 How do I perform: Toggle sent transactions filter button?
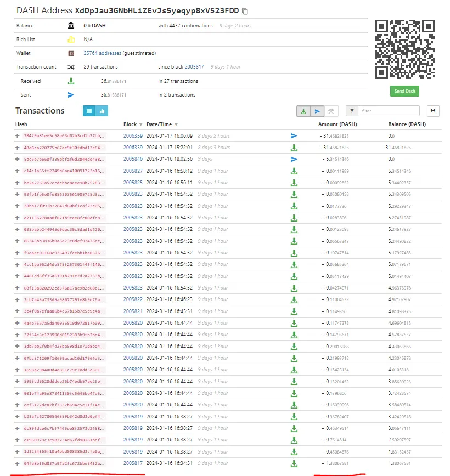point(317,111)
